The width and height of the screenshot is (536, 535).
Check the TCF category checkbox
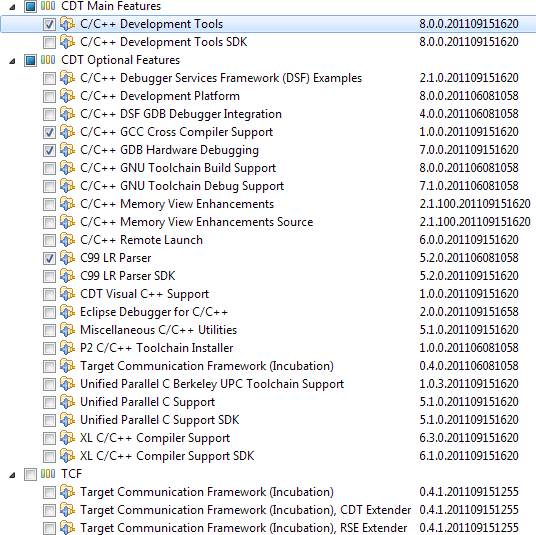[x=30, y=474]
